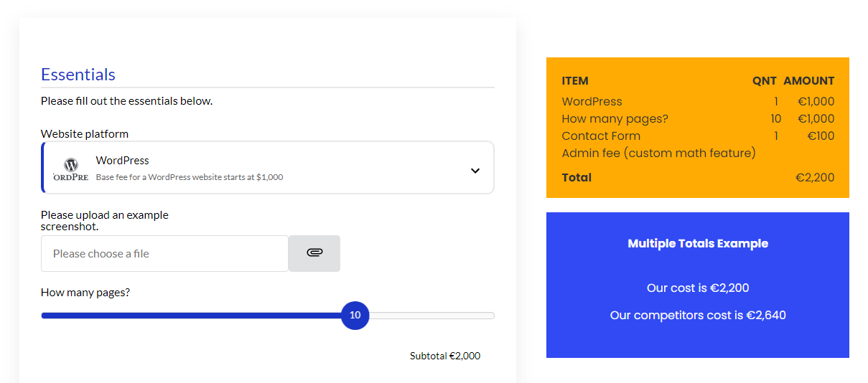The height and width of the screenshot is (383, 868).
Task: Click the Total €2,200 amount
Action: [815, 178]
